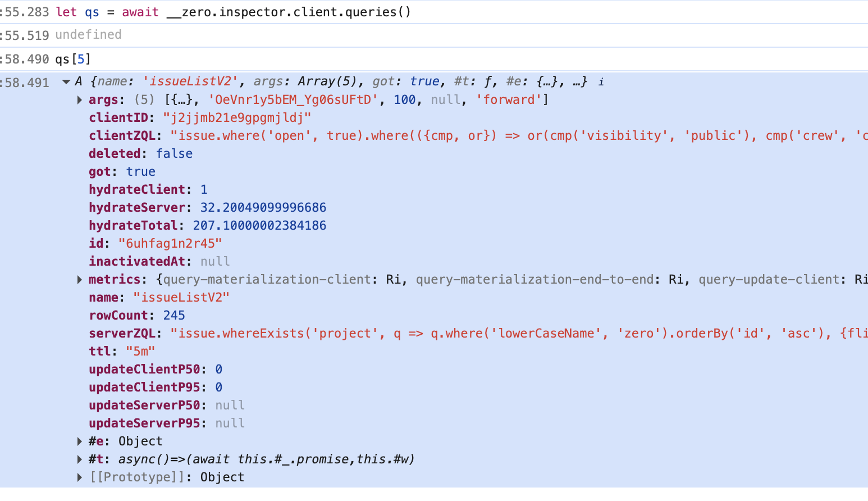Click the hydrateServer number value
Viewport: 868px width, 501px height.
coord(263,208)
